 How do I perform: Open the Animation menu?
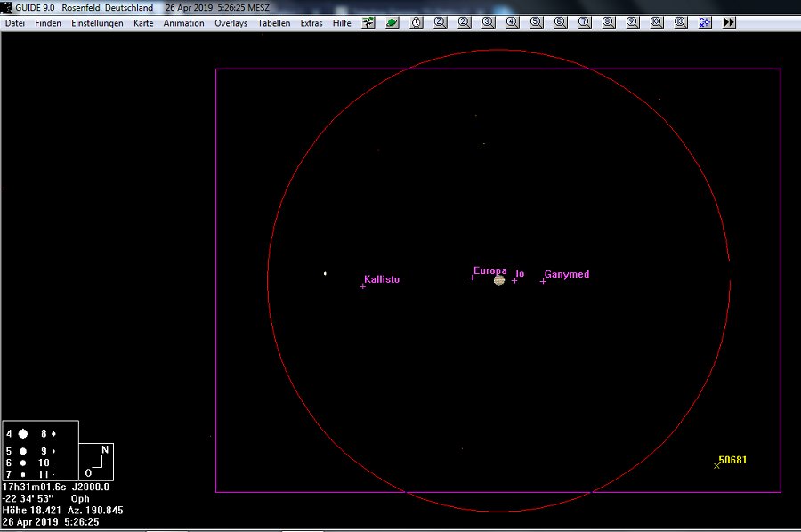click(x=183, y=23)
